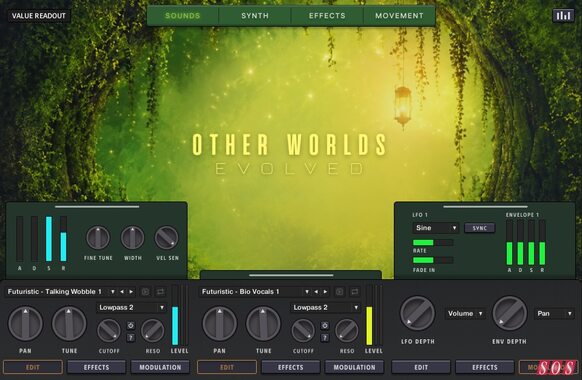Click the VEL SEN knob
Image resolution: width=582 pixels, height=380 pixels.
pyautogui.click(x=167, y=238)
